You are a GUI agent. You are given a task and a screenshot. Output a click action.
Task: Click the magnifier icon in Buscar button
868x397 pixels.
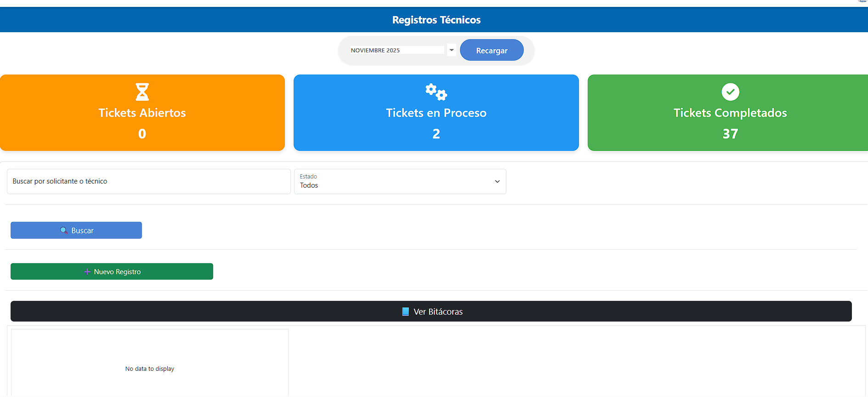click(64, 230)
